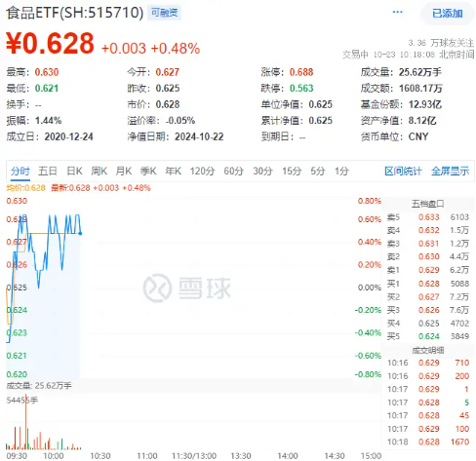This screenshot has width=476, height=461.
Task: Click the 成交明细 header
Action: 427,350
